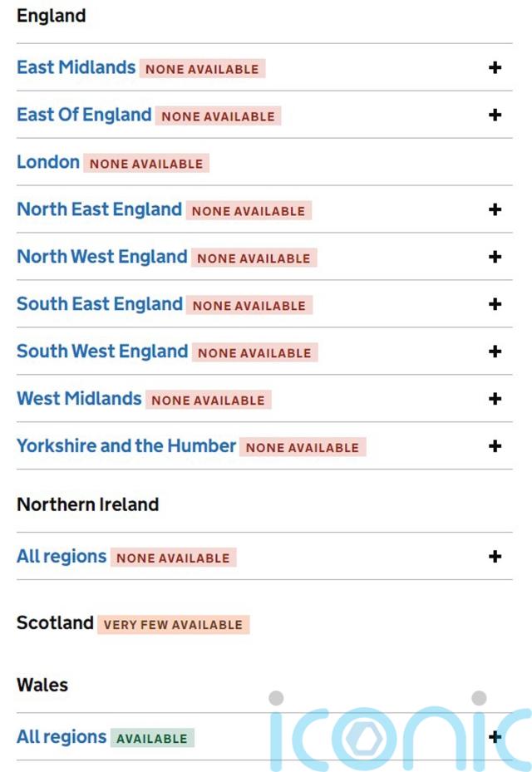Click Scotland's Very Few Available tag

(173, 624)
